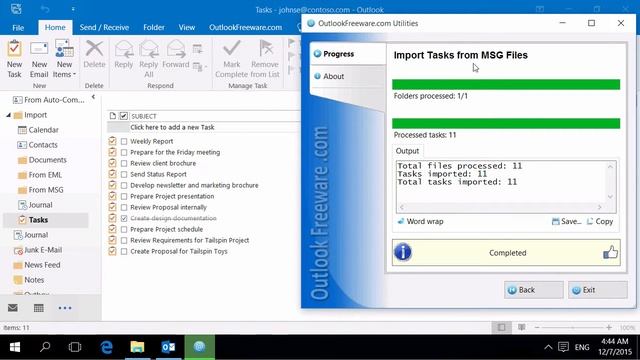Click the zoom in plus button
The height and width of the screenshot is (360, 640).
609,327
